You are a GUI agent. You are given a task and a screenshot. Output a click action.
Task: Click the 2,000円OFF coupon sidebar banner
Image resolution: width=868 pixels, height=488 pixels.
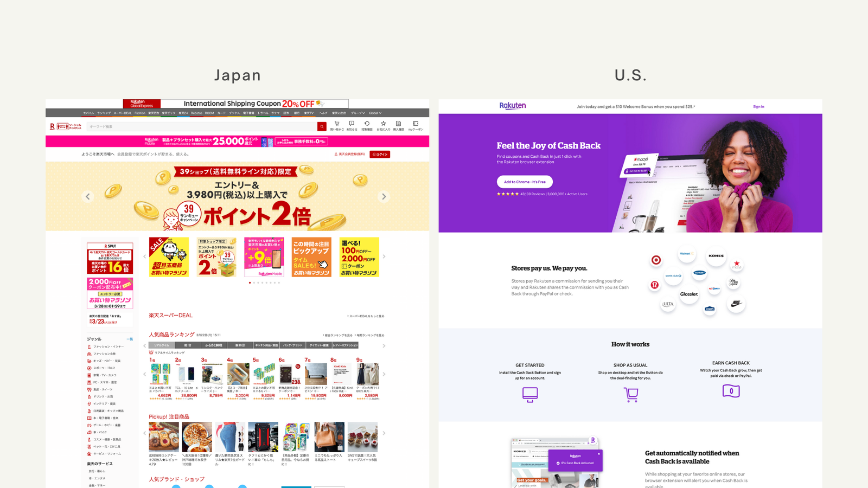[x=110, y=293]
